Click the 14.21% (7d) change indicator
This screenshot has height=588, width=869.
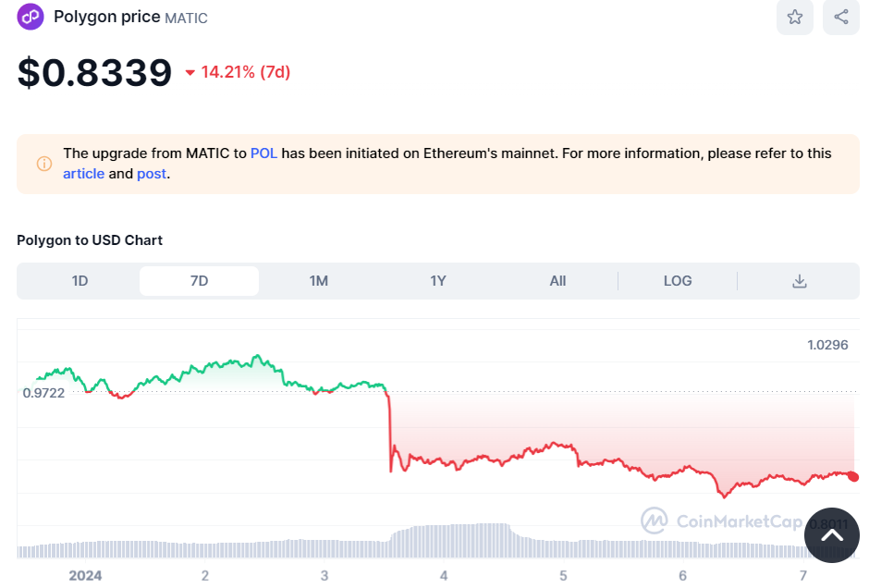[238, 72]
